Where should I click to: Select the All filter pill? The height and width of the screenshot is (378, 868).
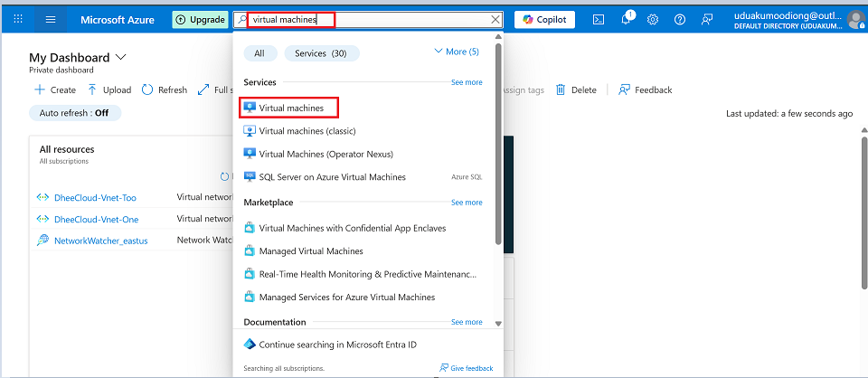(x=259, y=53)
